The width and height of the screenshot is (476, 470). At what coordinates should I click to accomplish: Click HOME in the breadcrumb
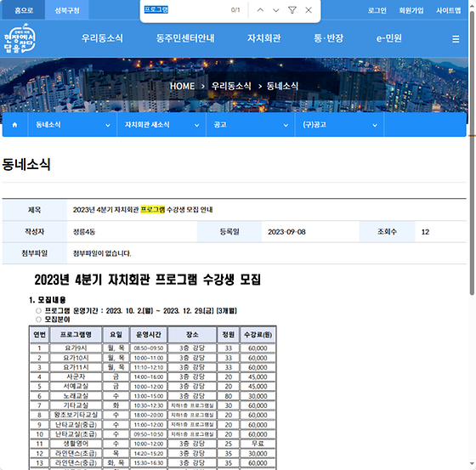182,86
